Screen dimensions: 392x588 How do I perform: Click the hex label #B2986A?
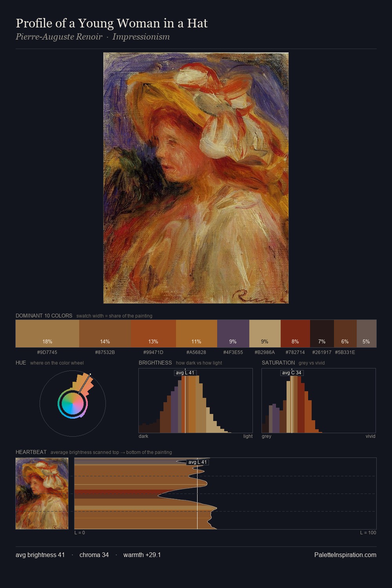[265, 352]
